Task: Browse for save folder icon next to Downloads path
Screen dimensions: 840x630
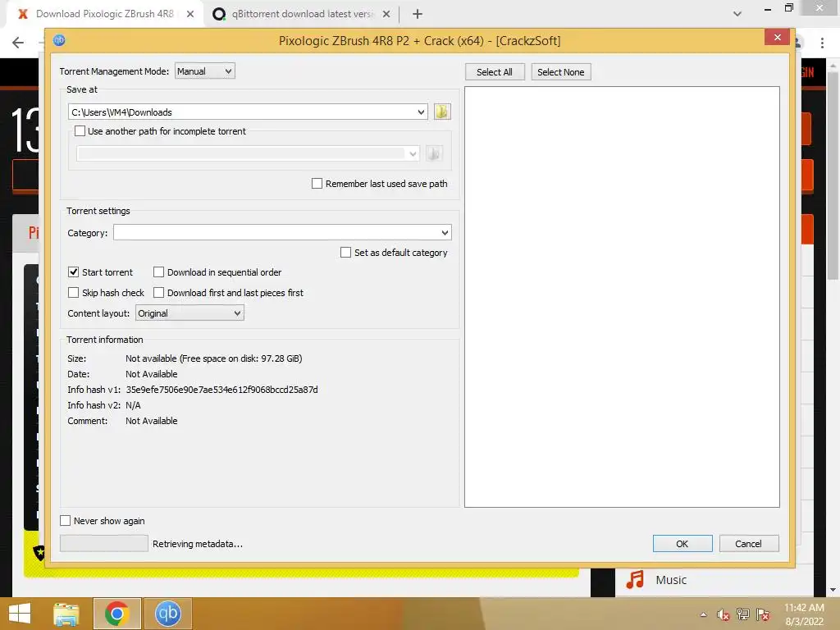Action: (442, 112)
